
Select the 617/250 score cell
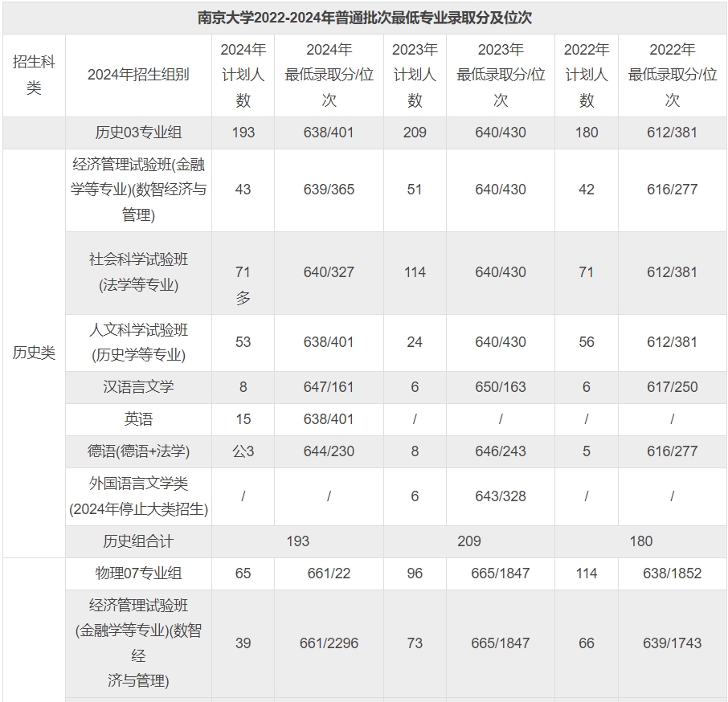point(673,387)
